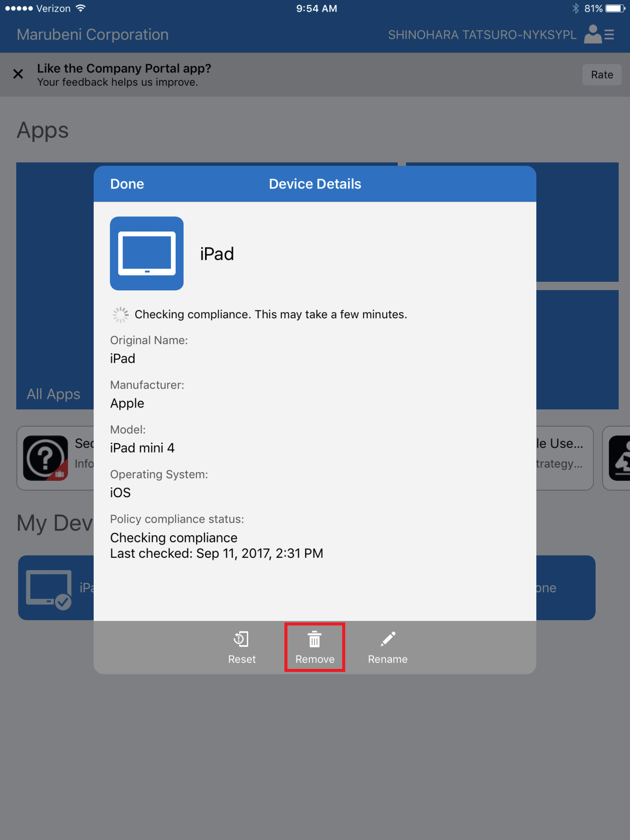Image resolution: width=630 pixels, height=840 pixels.
Task: Tap SHINOHARA TATSURO-NYKSYPL account name
Action: (482, 34)
